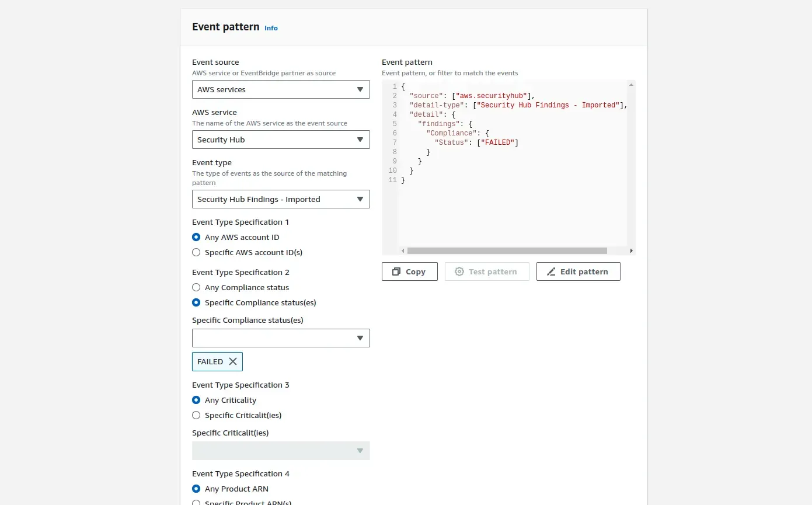Click the code editor's horizontal scrollbar
Image resolution: width=812 pixels, height=505 pixels.
pyautogui.click(x=507, y=250)
